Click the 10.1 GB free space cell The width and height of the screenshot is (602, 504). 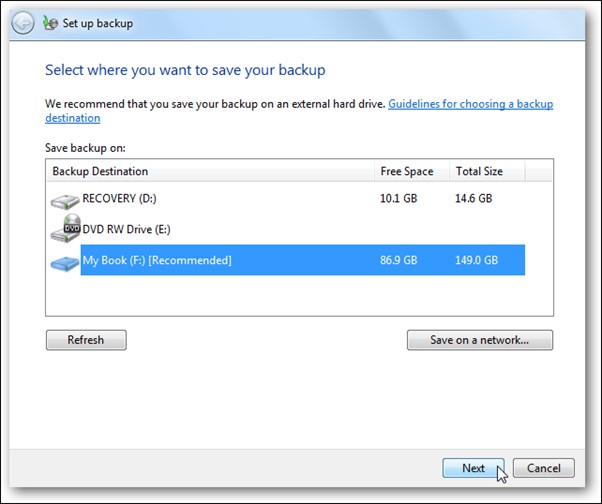point(398,199)
